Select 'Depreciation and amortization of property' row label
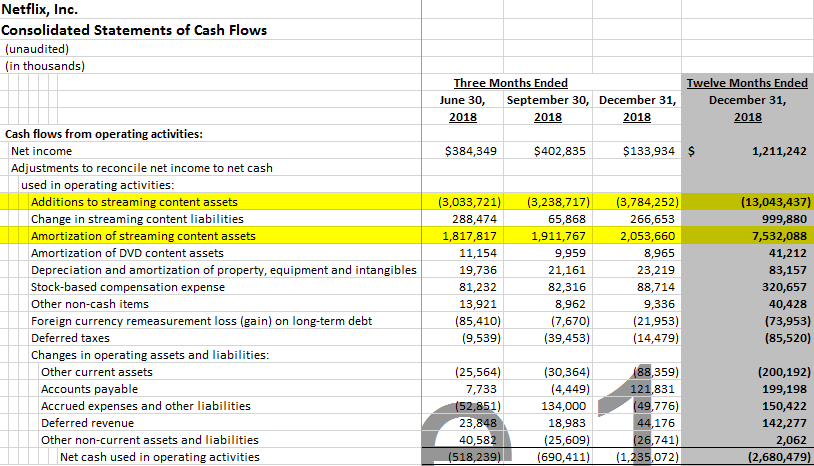 224,270
